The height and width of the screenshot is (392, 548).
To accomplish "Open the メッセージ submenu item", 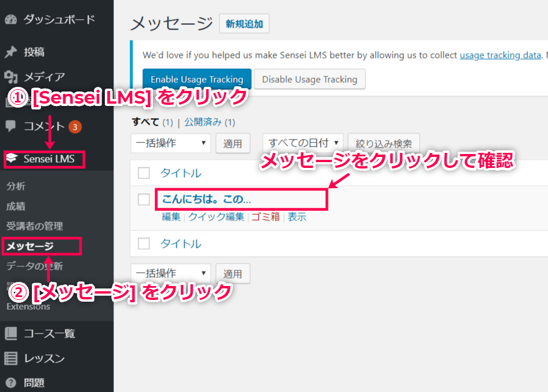I will point(30,246).
